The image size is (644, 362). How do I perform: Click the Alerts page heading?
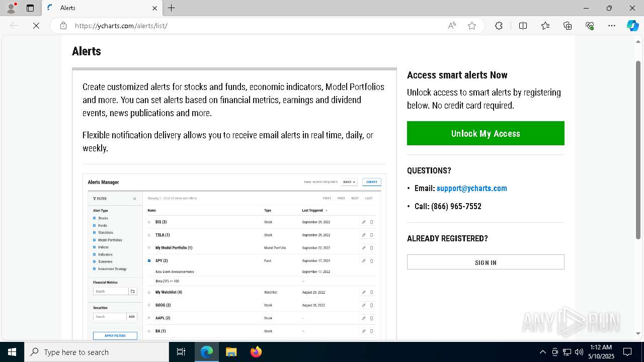click(x=87, y=51)
